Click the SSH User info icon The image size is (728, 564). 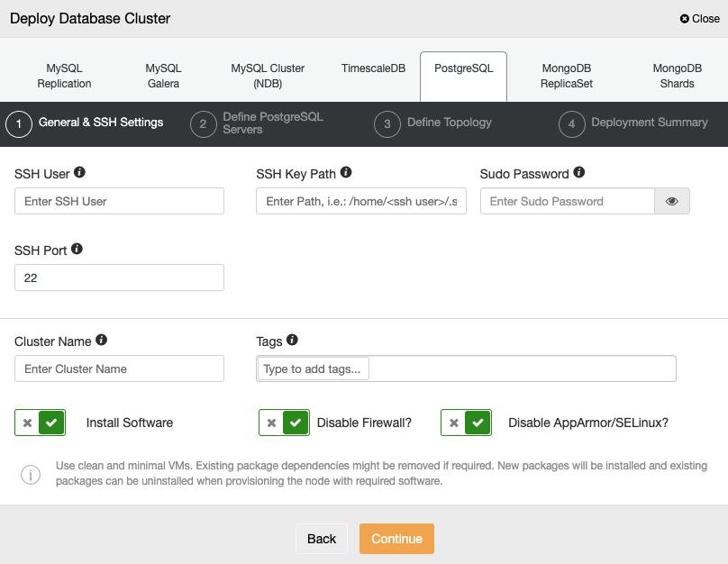click(x=79, y=172)
